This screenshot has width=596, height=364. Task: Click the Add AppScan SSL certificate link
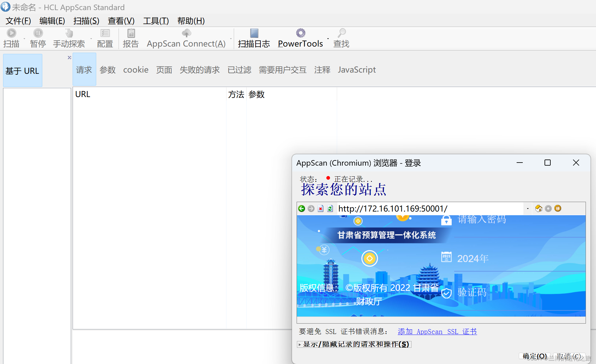437,332
